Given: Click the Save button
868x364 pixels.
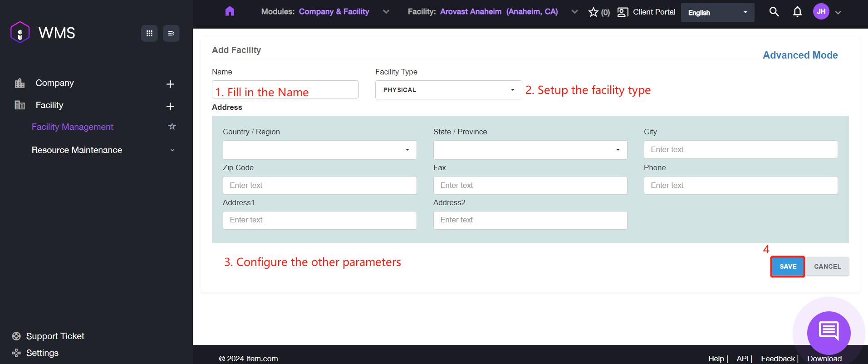Looking at the screenshot, I should click(788, 266).
